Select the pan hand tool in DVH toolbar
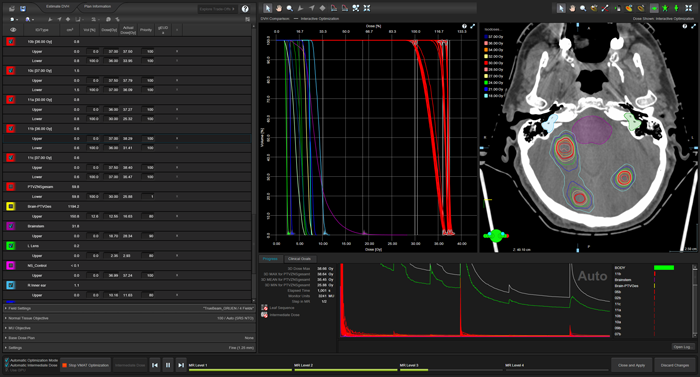This screenshot has height=377, width=700. click(279, 8)
